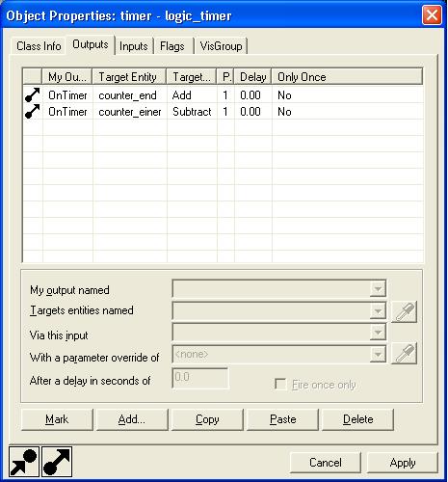This screenshot has height=482, width=448.
Task: Click the Add... button
Action: coord(132,419)
